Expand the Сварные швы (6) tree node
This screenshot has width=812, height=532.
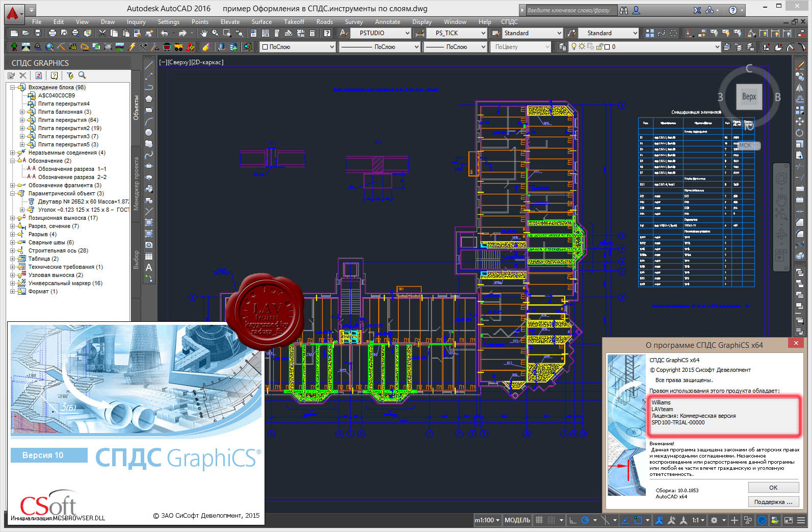[13, 242]
